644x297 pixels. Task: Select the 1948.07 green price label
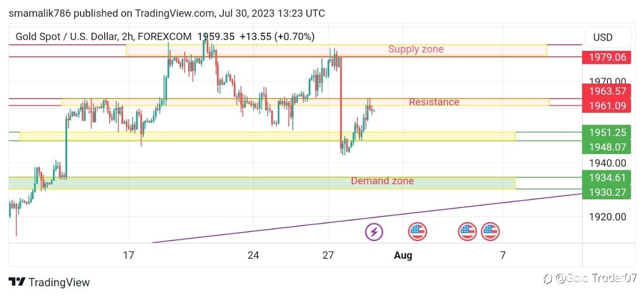pos(606,146)
